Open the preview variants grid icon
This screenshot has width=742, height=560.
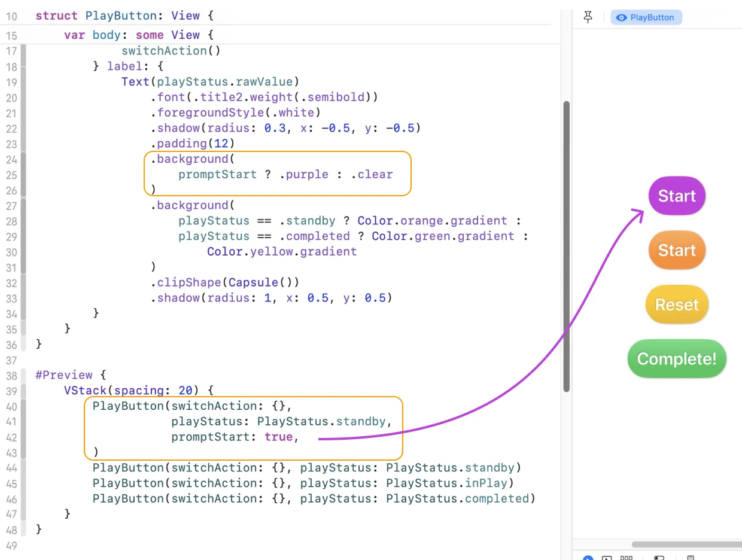pos(626,558)
